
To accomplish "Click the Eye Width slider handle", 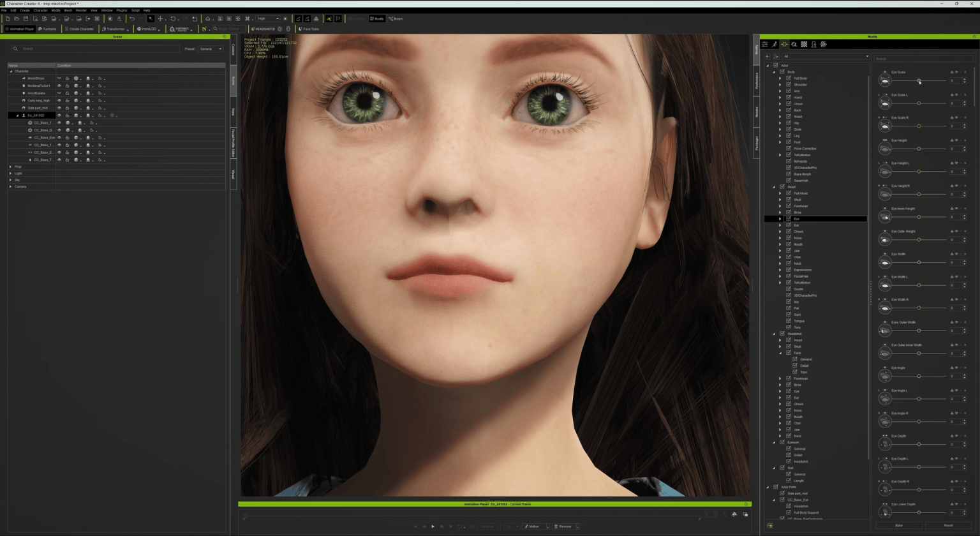I will coord(919,262).
